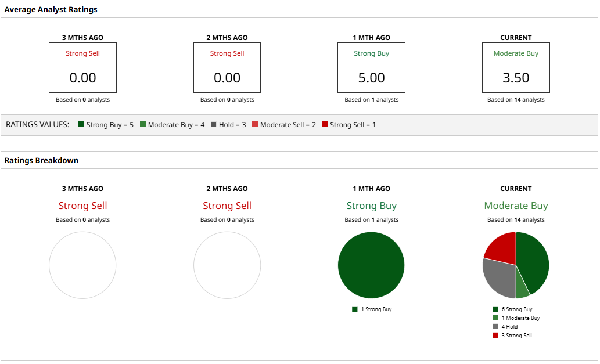Click the '3 Strong Sell' pie legend entry
This screenshot has width=600, height=364.
pyautogui.click(x=512, y=336)
